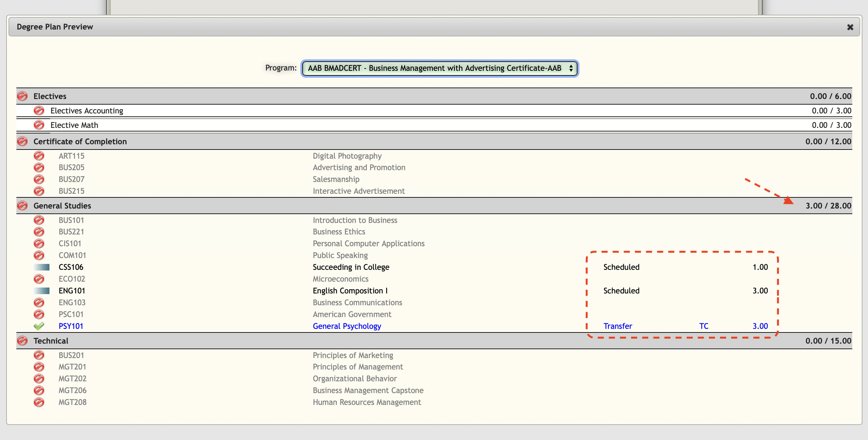This screenshot has width=868, height=440.
Task: Open the Program selection dropdown
Action: click(439, 68)
